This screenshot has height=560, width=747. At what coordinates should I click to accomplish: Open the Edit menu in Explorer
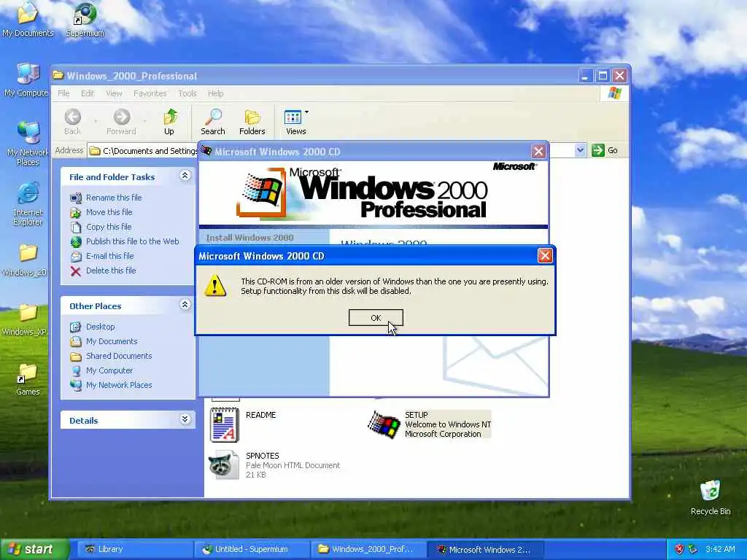(x=88, y=93)
